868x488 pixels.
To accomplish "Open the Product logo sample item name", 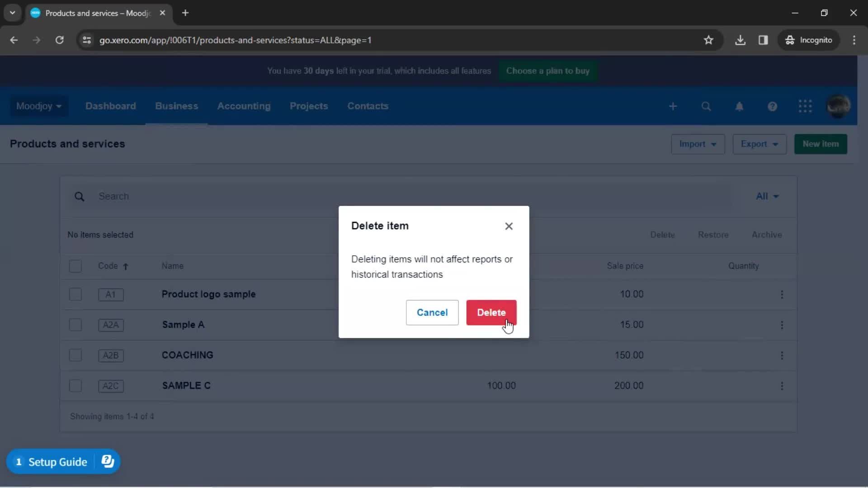I will tap(208, 294).
